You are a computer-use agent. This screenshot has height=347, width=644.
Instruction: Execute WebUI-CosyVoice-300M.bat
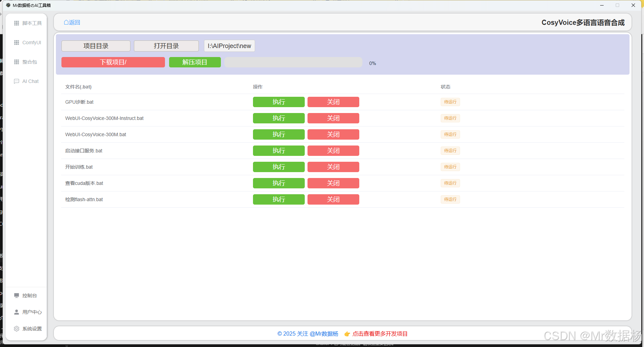coord(279,134)
